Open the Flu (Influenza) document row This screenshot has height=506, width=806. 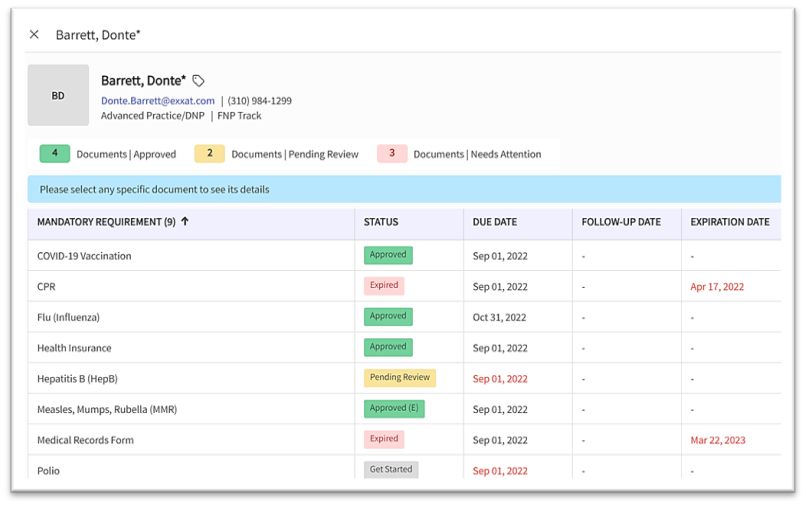(x=68, y=318)
